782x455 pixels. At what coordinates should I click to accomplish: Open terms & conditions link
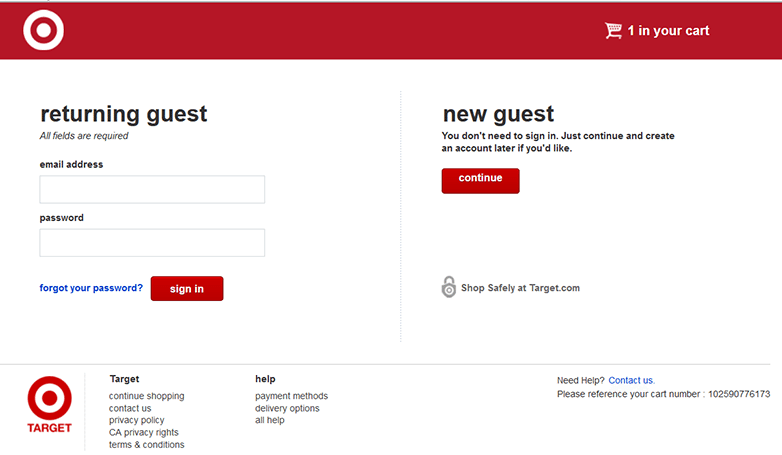(147, 445)
